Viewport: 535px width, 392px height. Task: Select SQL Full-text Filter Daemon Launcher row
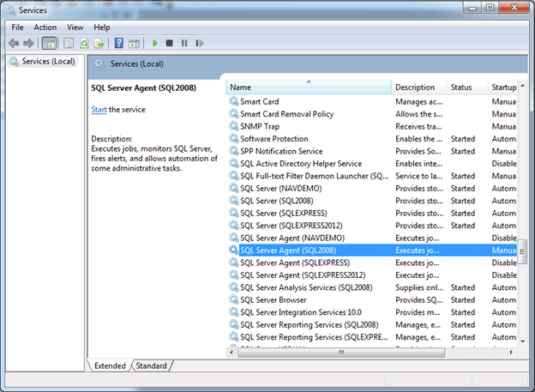click(373, 176)
